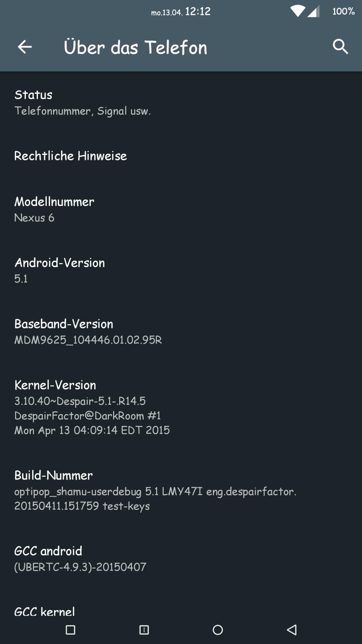Tap the Wi-Fi status icon
The height and width of the screenshot is (644, 362).
298,11
